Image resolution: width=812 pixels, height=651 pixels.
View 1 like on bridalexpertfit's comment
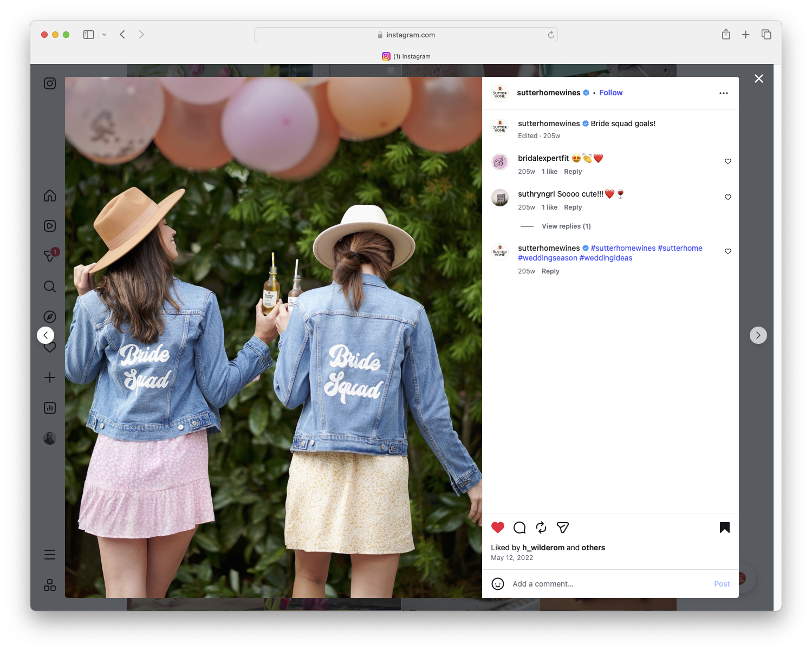tap(550, 172)
